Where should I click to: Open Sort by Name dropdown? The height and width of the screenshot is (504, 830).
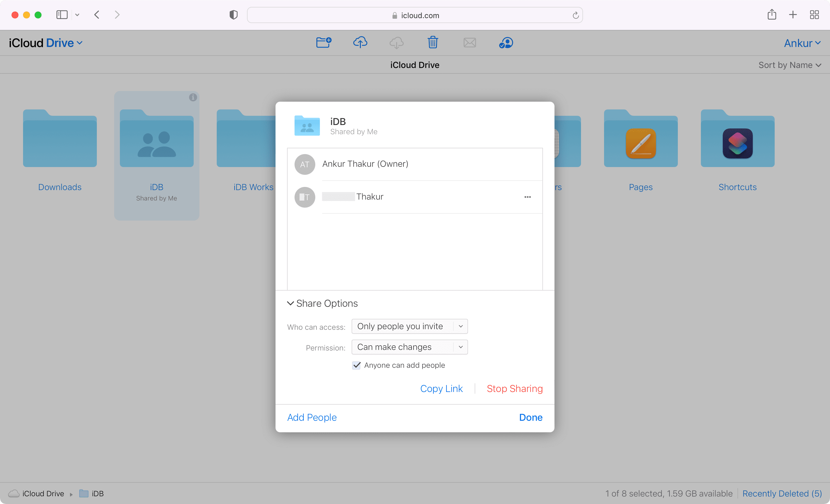point(790,65)
